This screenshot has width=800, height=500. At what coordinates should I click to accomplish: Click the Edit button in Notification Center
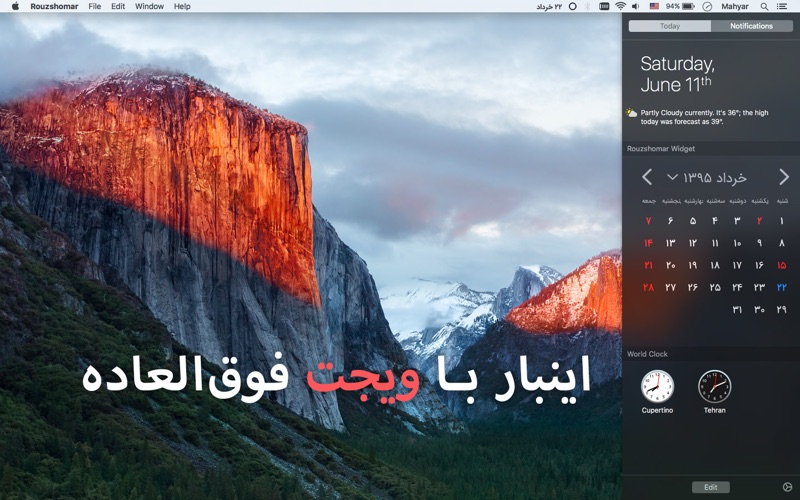coord(710,487)
